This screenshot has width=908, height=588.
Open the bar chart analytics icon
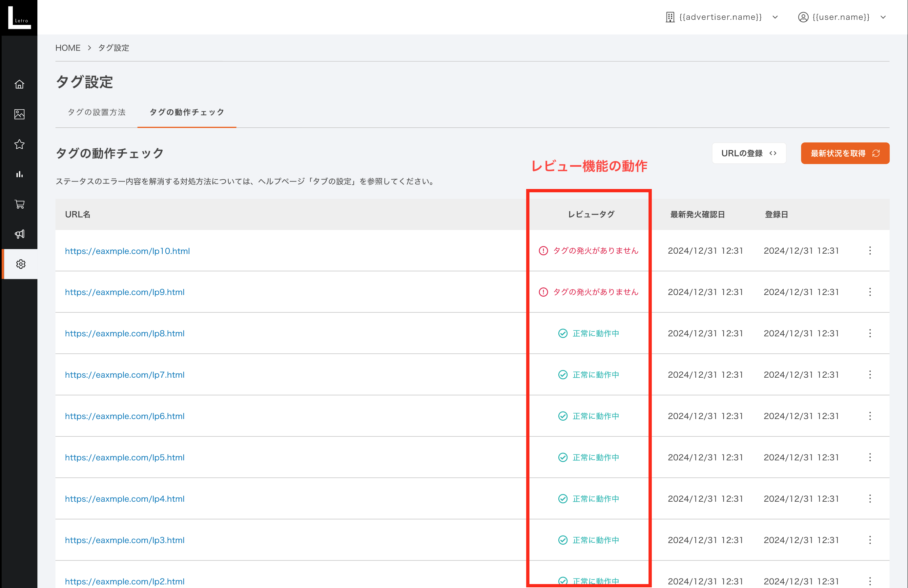19,174
